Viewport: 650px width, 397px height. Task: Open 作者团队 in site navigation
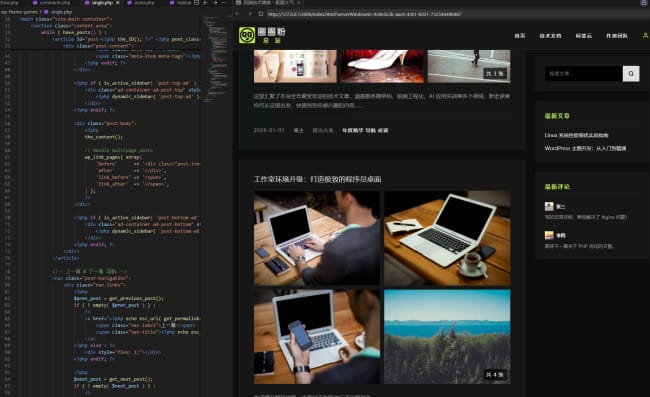(617, 36)
